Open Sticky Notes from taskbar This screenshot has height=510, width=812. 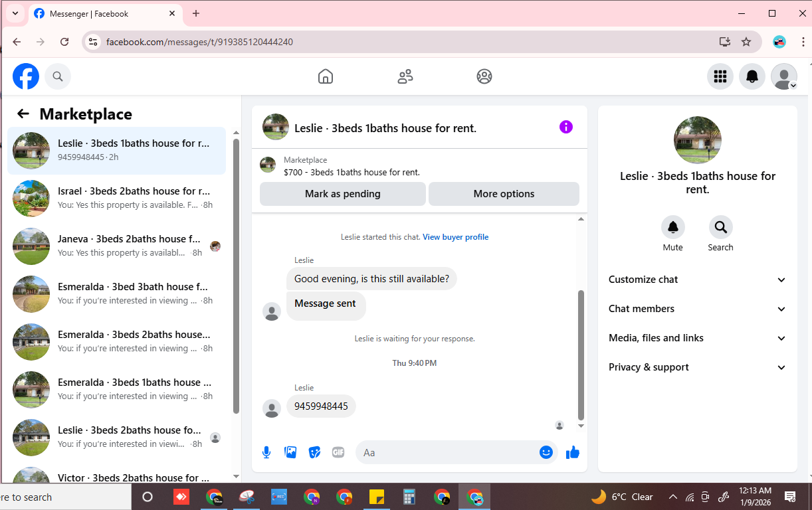click(x=377, y=497)
